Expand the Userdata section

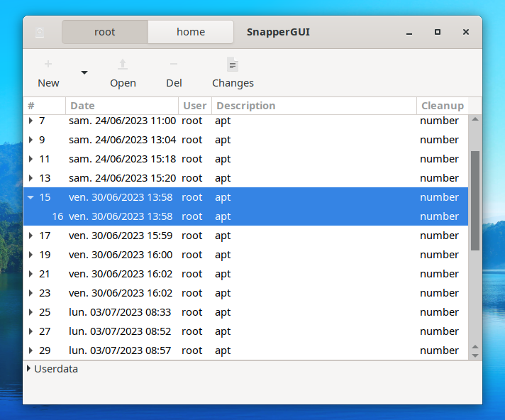[28, 369]
